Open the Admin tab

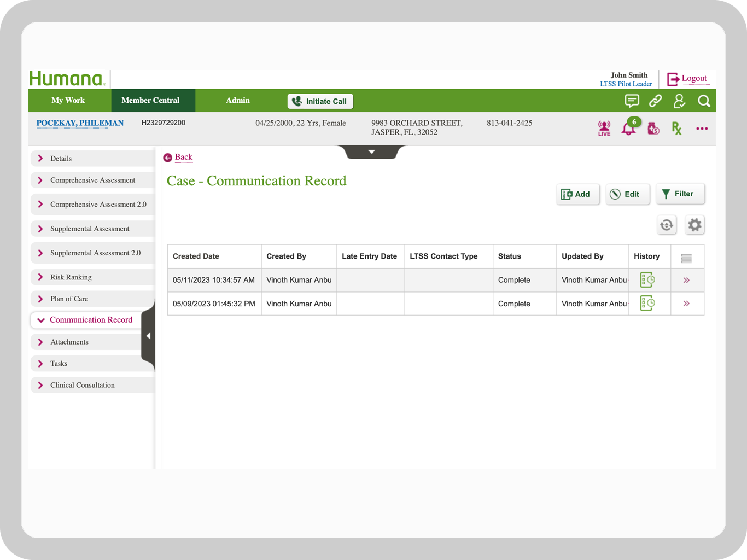(x=238, y=101)
